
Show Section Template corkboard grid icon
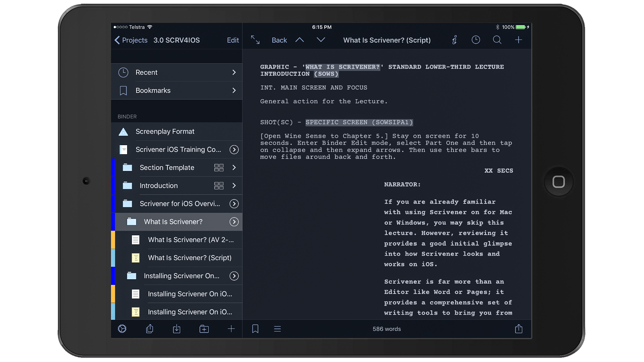point(219,168)
